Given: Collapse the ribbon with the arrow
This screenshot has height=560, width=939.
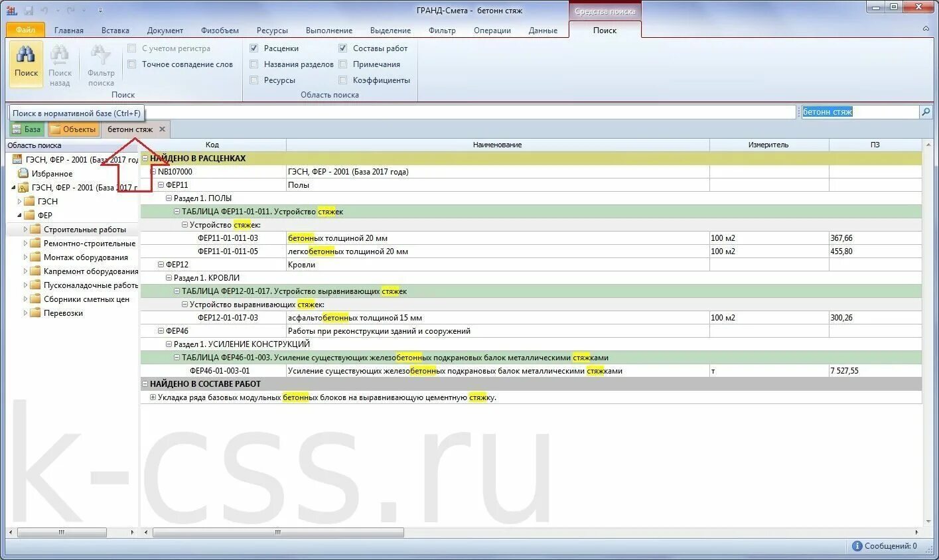Looking at the screenshot, I should (926, 29).
